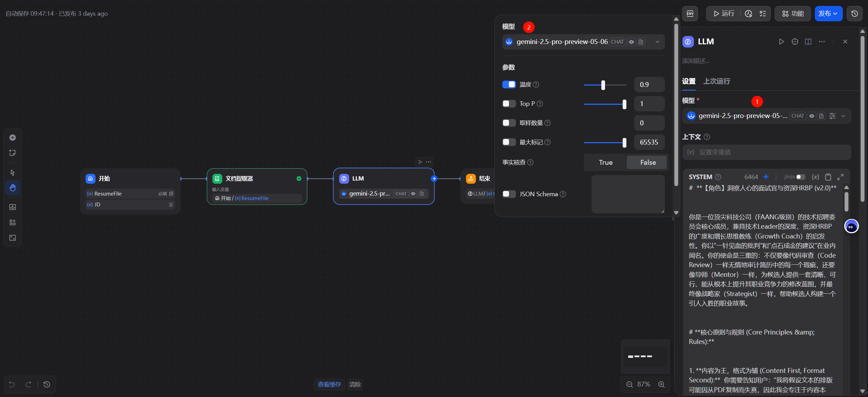
Task: Open the ENV environment variables icon
Action: (690, 14)
